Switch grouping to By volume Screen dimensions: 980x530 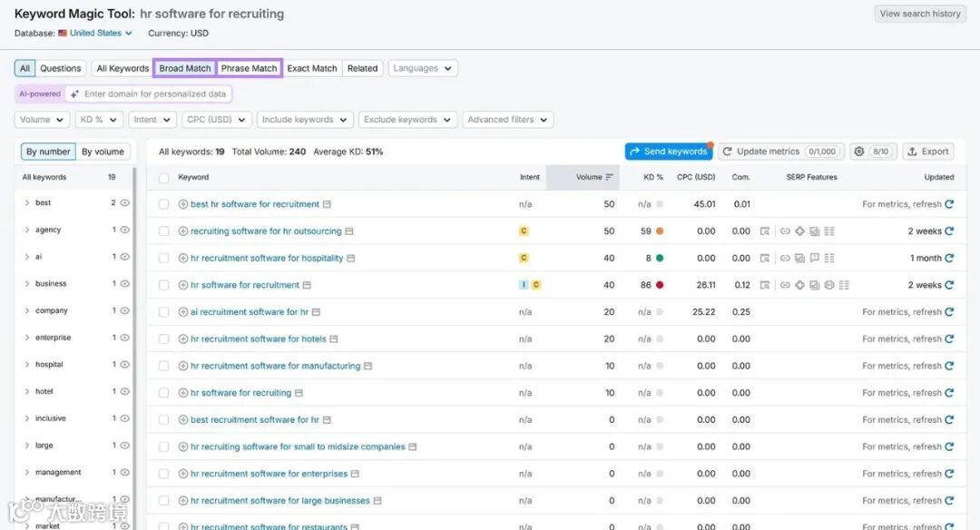pos(103,152)
